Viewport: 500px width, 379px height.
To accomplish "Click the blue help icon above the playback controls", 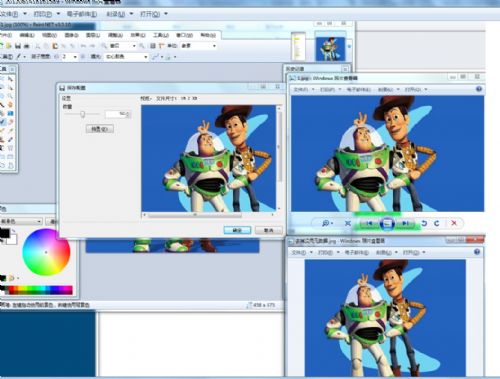I will coord(479,89).
